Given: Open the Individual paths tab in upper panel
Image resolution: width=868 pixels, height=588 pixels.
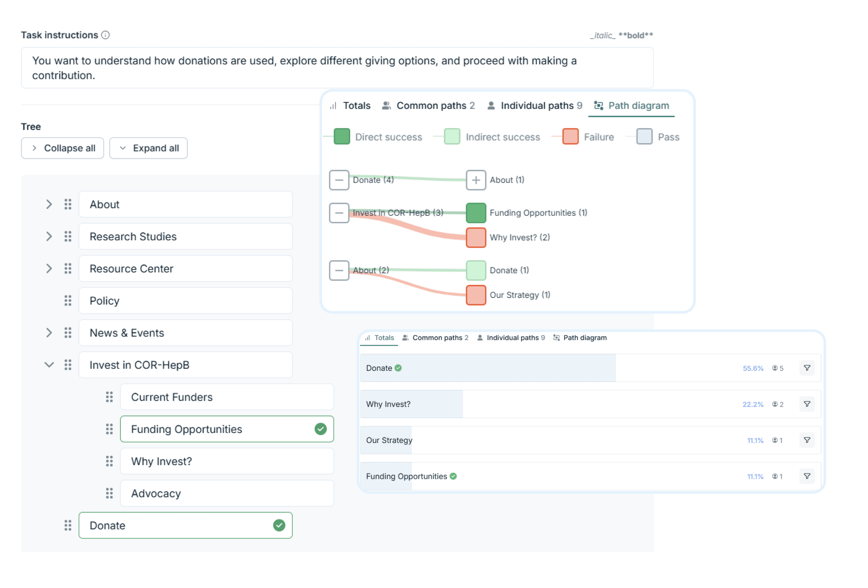Looking at the screenshot, I should [534, 106].
